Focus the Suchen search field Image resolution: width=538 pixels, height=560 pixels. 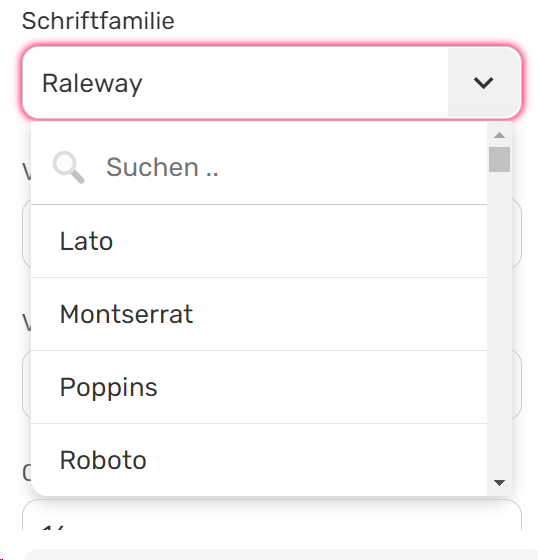pyautogui.click(x=259, y=167)
